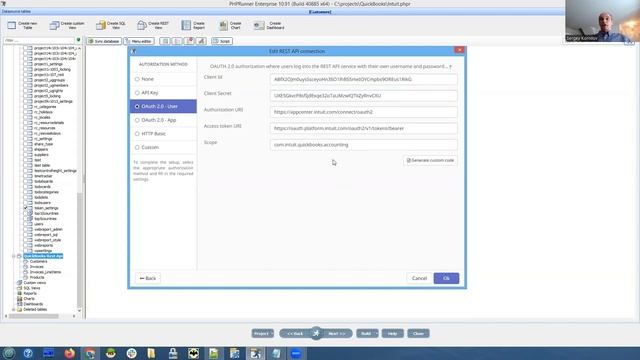Open Firefox from the taskbar
Image resolution: width=640 pixels, height=360 pixels.
tap(69, 353)
